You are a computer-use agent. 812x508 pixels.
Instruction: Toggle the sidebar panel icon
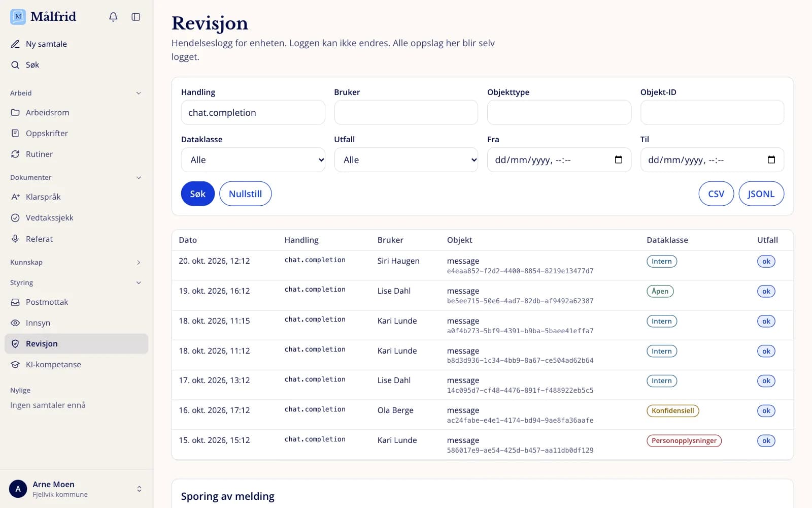(136, 17)
